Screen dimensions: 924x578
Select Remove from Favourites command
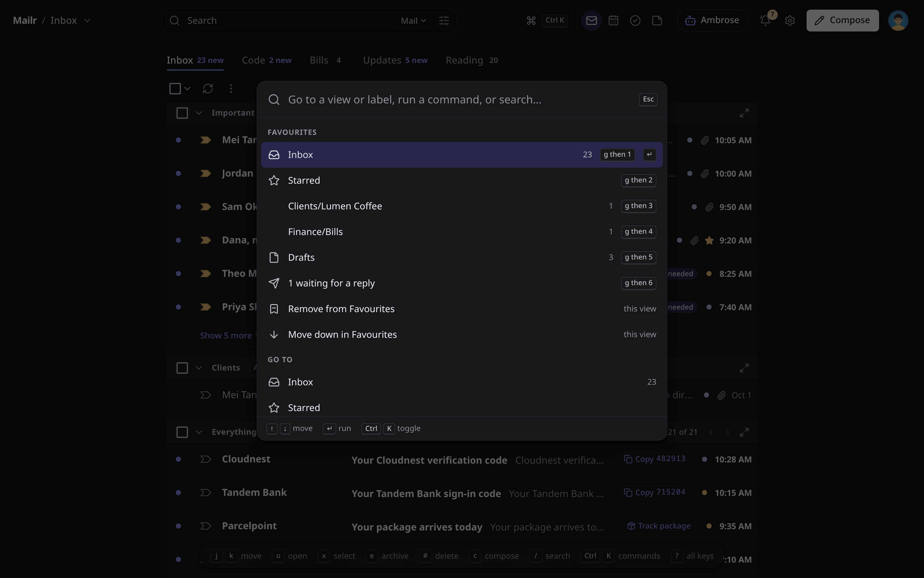point(462,309)
